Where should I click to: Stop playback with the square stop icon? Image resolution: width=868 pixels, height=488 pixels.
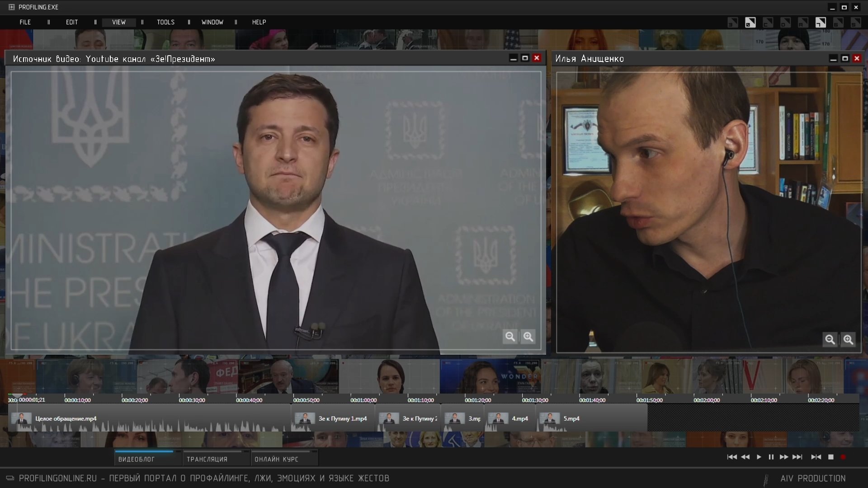click(830, 457)
